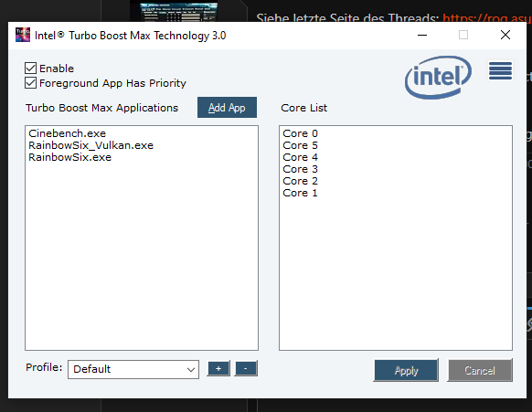Remove profile with minus button
The image size is (532, 412).
tap(246, 369)
